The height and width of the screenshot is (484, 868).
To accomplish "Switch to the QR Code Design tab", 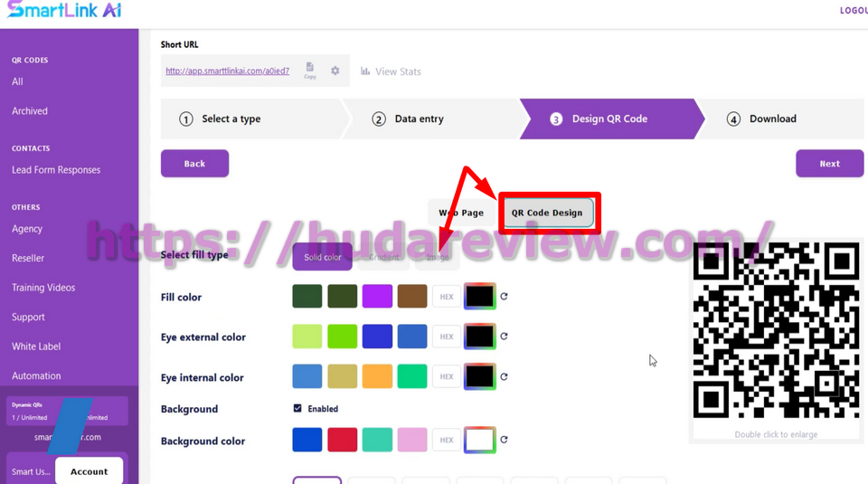I will click(547, 213).
